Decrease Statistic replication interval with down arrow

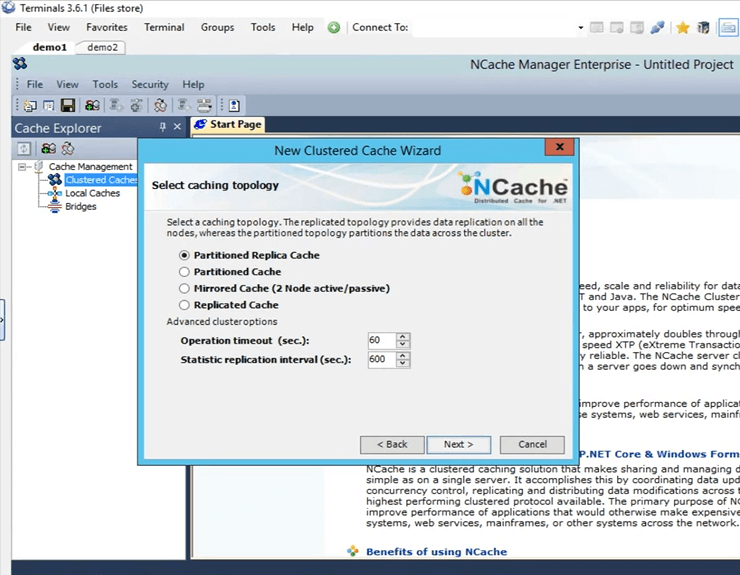click(x=403, y=363)
